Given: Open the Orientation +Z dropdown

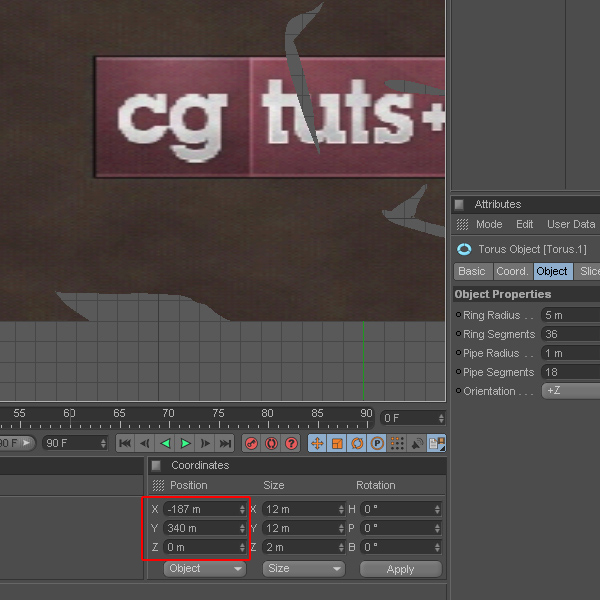Looking at the screenshot, I should 571,391.
